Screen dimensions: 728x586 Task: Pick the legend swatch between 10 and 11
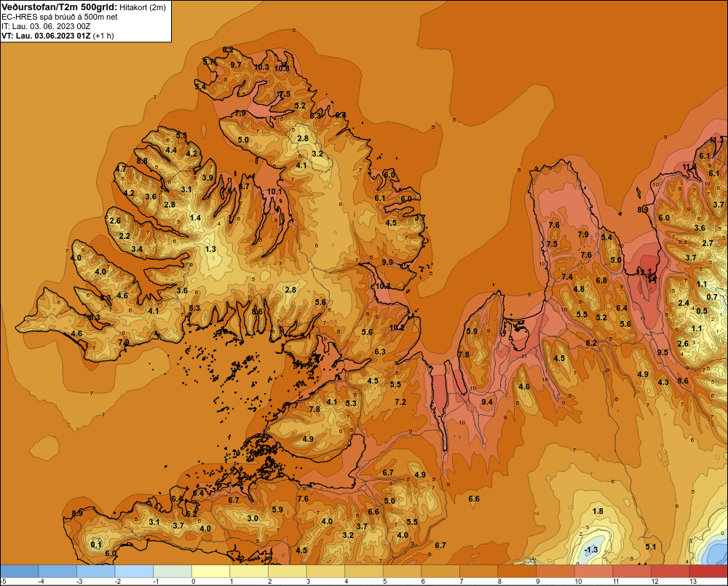pyautogui.click(x=594, y=571)
